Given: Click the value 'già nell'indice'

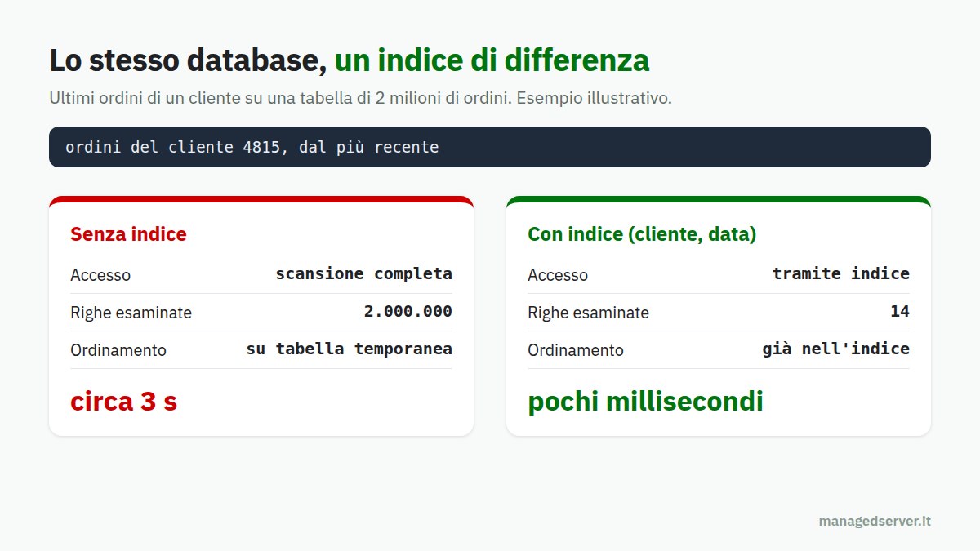Looking at the screenshot, I should click(836, 349).
